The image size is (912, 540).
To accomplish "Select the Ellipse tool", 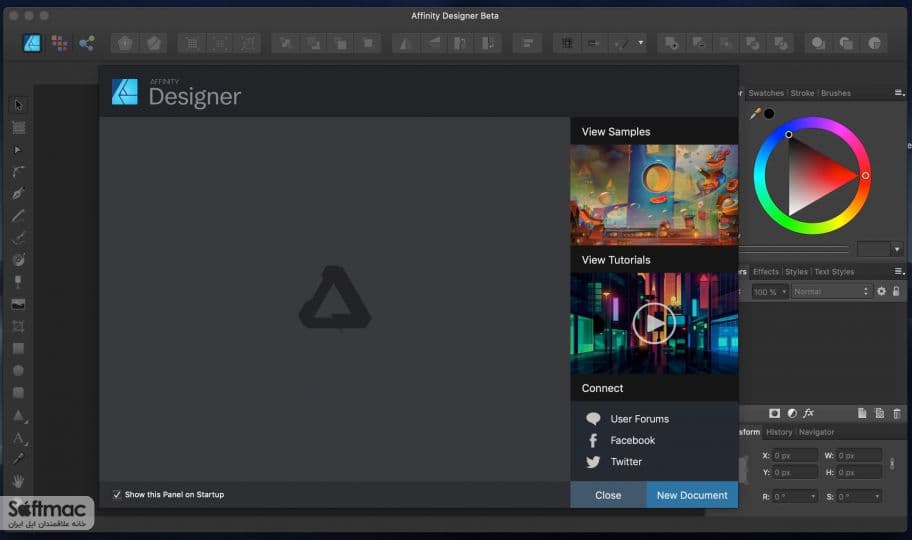I will coord(18,371).
